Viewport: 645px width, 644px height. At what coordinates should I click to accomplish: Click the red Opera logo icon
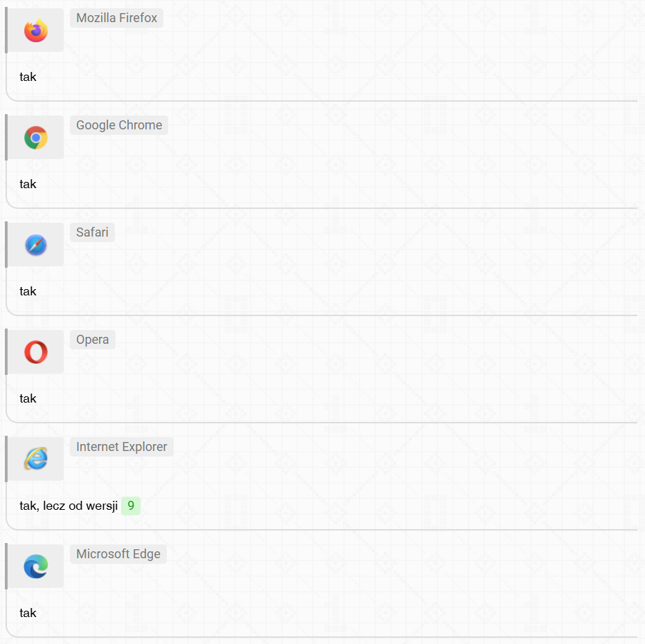point(36,352)
